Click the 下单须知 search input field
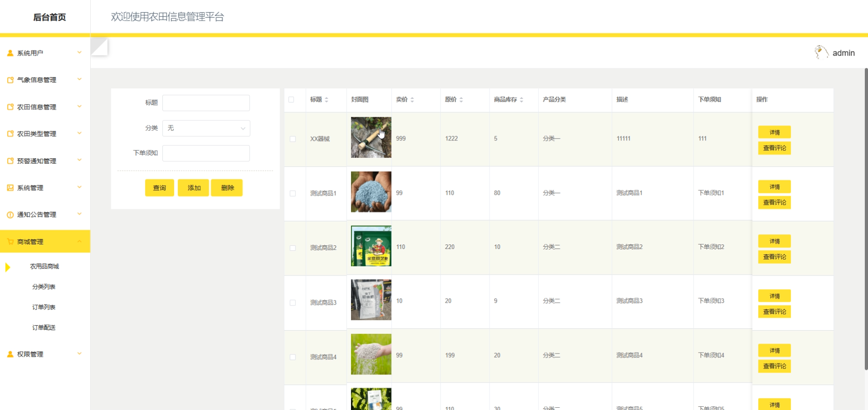Viewport: 868px width, 410px height. [206, 153]
